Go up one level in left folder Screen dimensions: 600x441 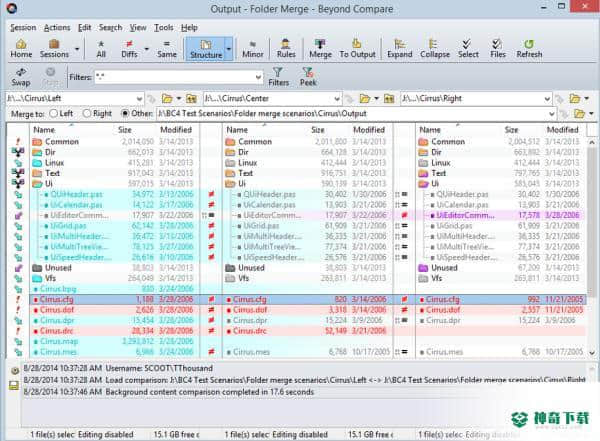(191, 99)
